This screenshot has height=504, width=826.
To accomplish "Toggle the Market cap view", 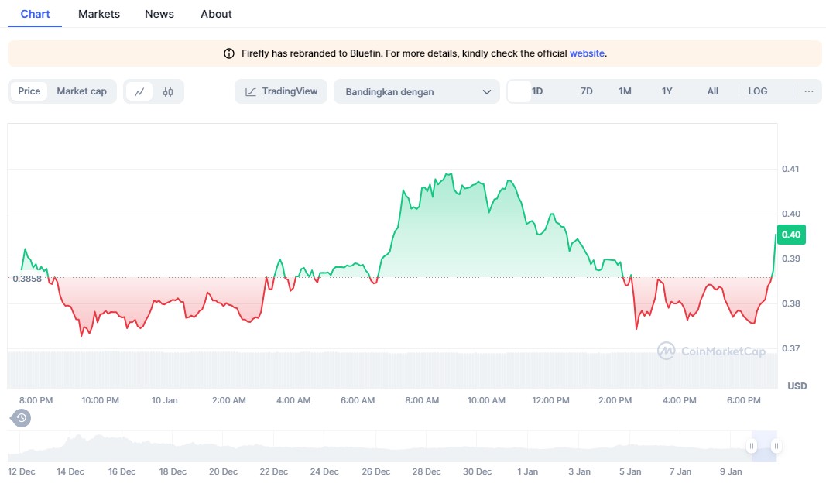I will click(81, 91).
